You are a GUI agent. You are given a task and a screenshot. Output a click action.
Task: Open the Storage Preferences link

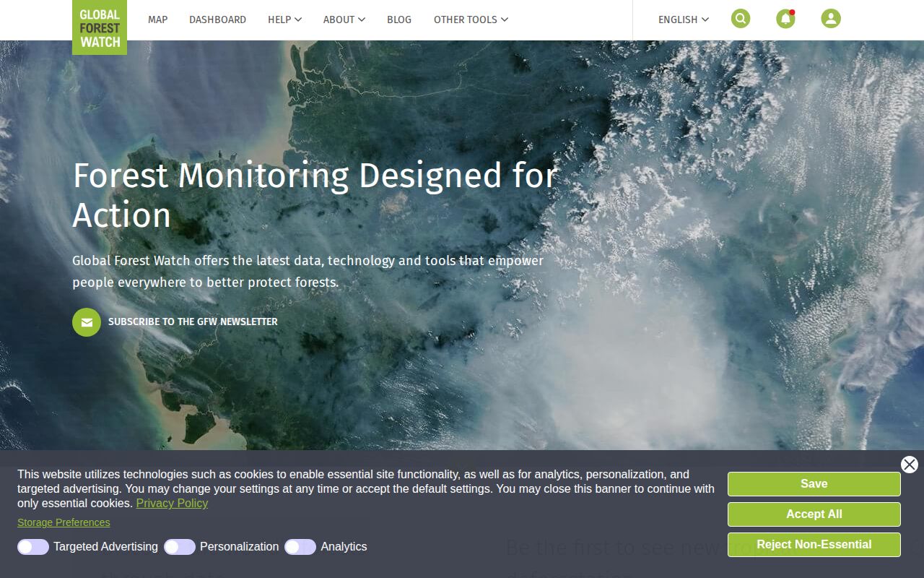[x=64, y=522]
